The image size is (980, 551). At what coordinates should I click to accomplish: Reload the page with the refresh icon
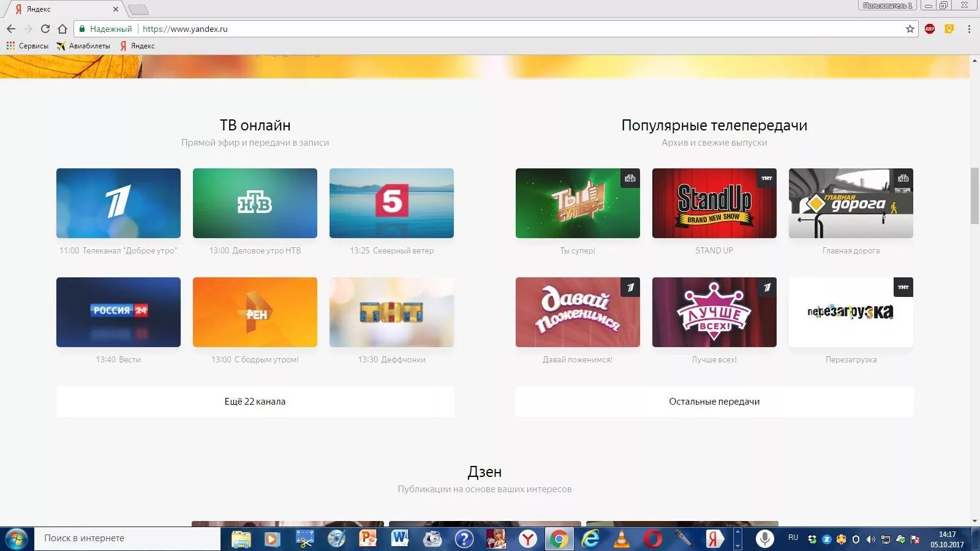point(45,29)
